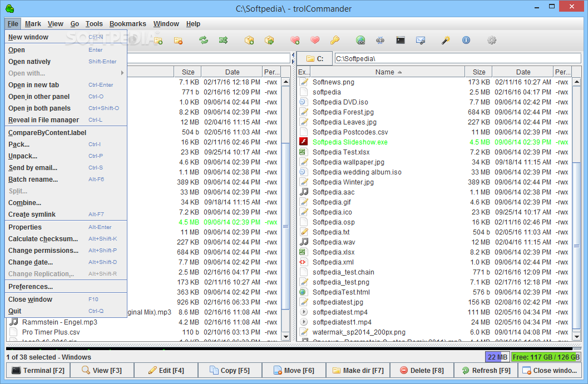Select Open in new tab menu entry
588x384 pixels.
click(x=66, y=85)
